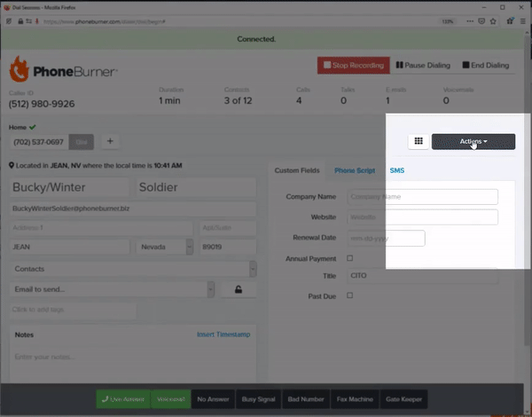Image resolution: width=532 pixels, height=417 pixels.
Task: Expand the Email to send dropdown
Action: (113, 289)
